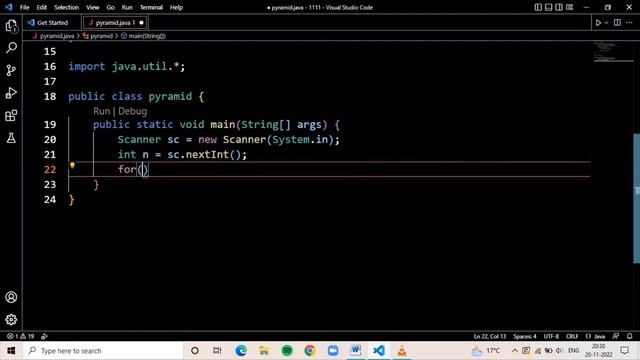Open Microsoft Word from taskbar

pos(356,351)
